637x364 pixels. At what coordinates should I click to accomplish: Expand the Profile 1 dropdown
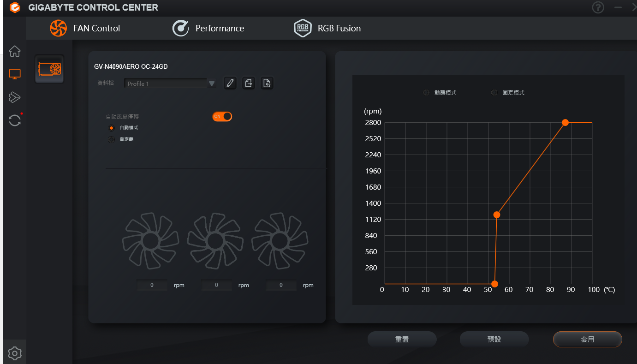tap(212, 84)
